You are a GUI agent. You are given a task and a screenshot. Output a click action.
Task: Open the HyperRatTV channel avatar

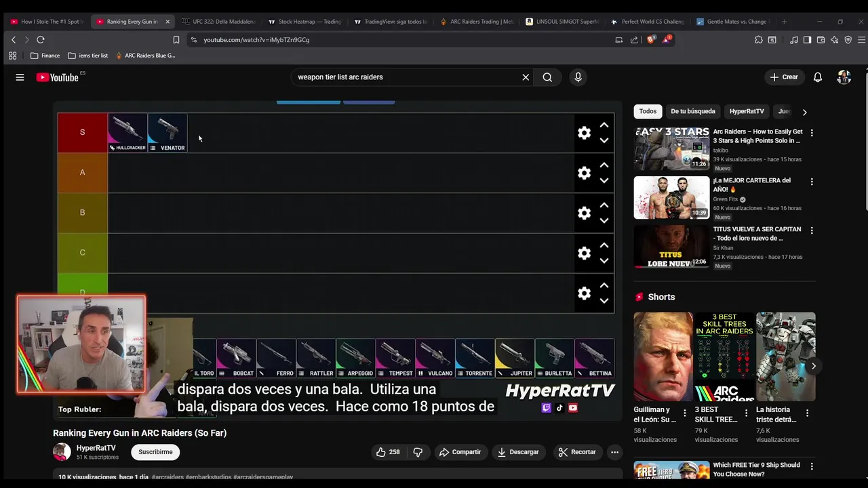62,452
